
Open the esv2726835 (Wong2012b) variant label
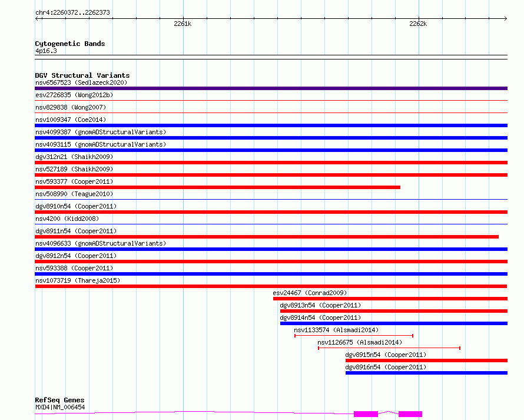tap(74, 95)
